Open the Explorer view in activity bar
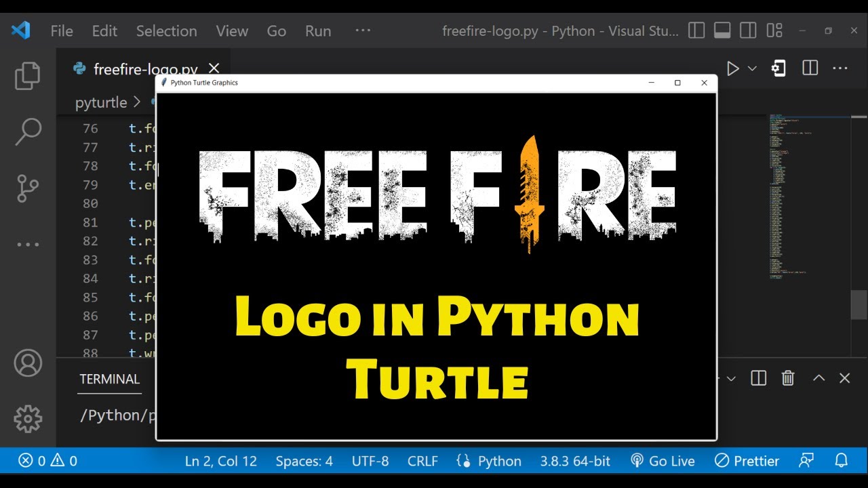This screenshot has height=488, width=868. pyautogui.click(x=28, y=76)
